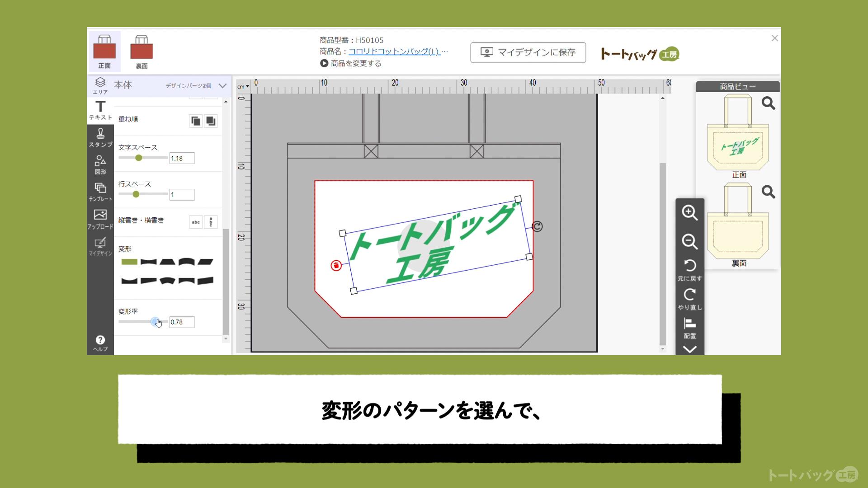Viewport: 868px width, 488px height.
Task: Open the テキスト (Text) tool
Action: tap(100, 111)
